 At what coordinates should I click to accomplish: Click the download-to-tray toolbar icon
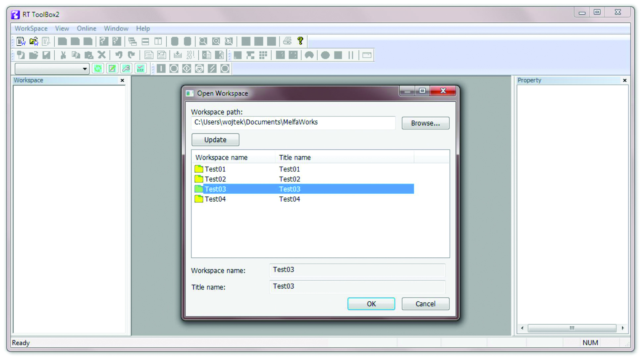click(x=178, y=55)
